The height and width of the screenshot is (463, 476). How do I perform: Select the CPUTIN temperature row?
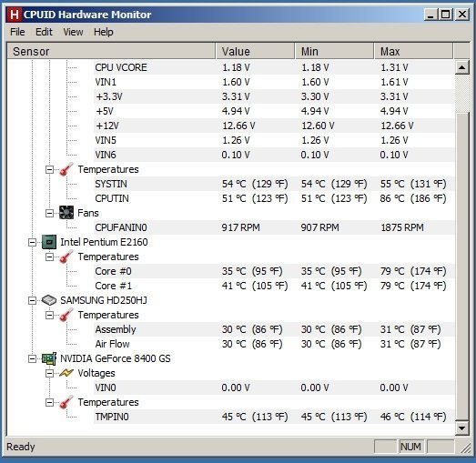274,198
